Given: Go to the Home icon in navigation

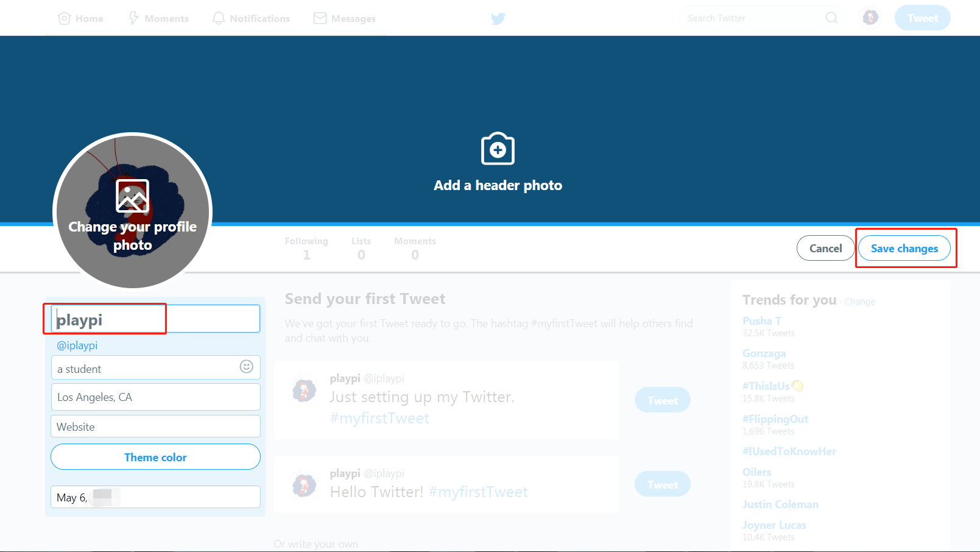Looking at the screenshot, I should click(x=64, y=18).
